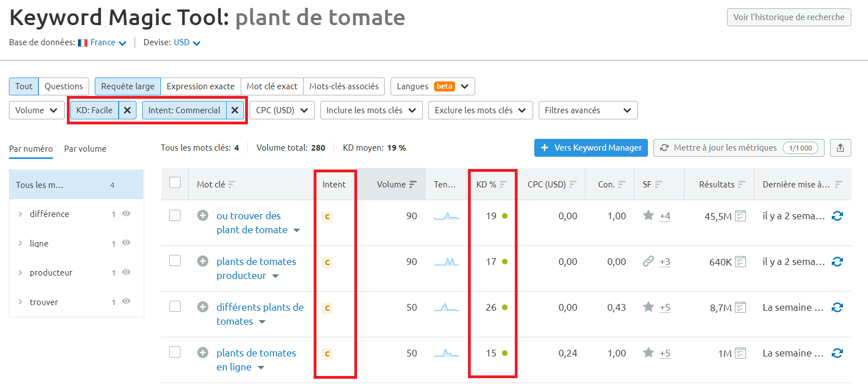This screenshot has width=868, height=386.
Task: Check the checkbox for 'plants de tomates producteur'
Action: [x=175, y=261]
